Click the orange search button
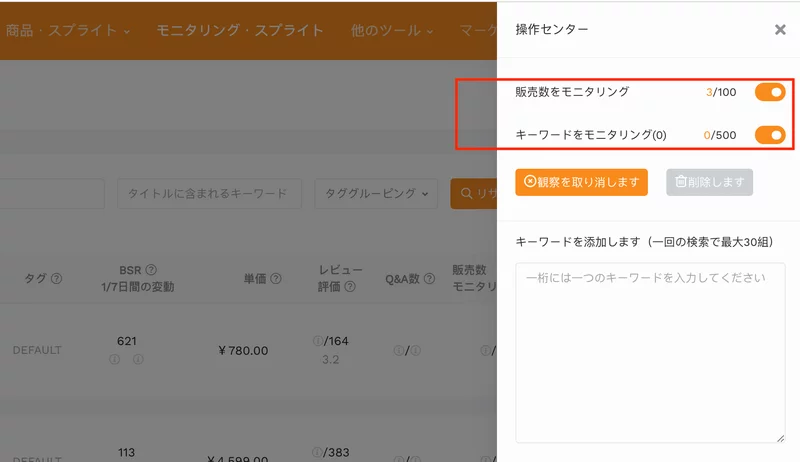This screenshot has height=462, width=800. tap(473, 194)
